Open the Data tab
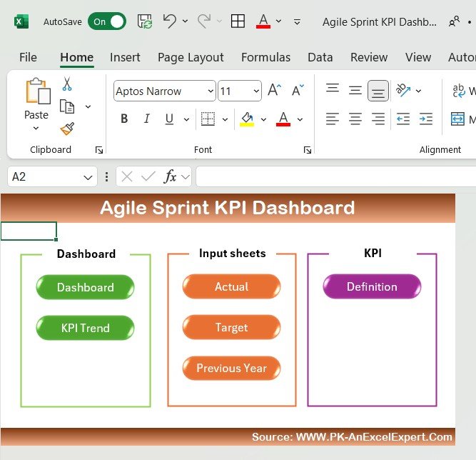 (320, 57)
